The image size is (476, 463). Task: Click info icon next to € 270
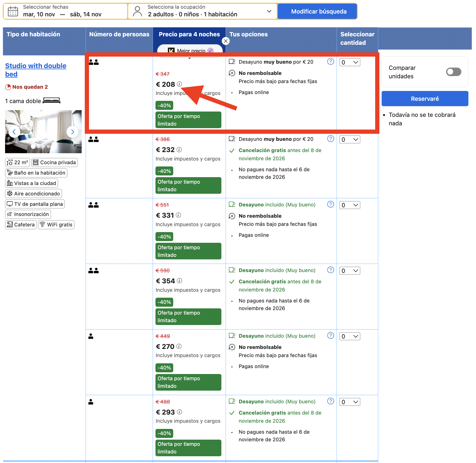point(179,346)
